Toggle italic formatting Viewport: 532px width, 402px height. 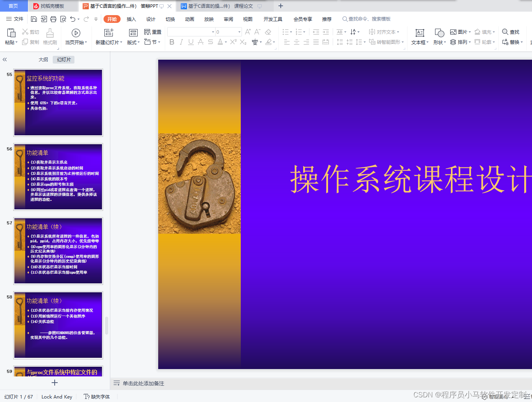click(181, 42)
